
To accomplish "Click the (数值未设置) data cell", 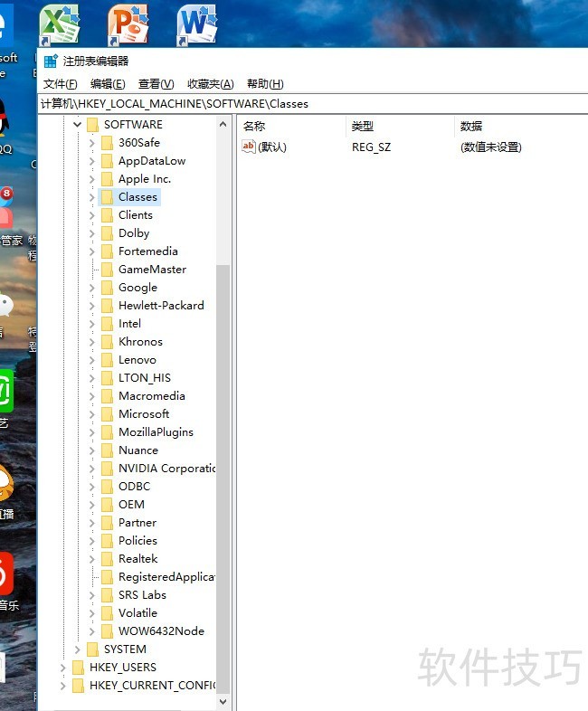I will [491, 147].
